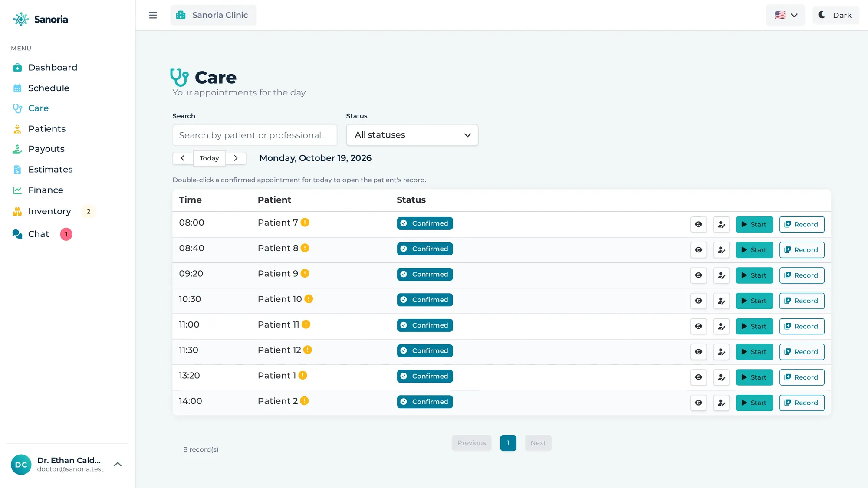Click the Inventory badge showing 2

click(x=89, y=211)
